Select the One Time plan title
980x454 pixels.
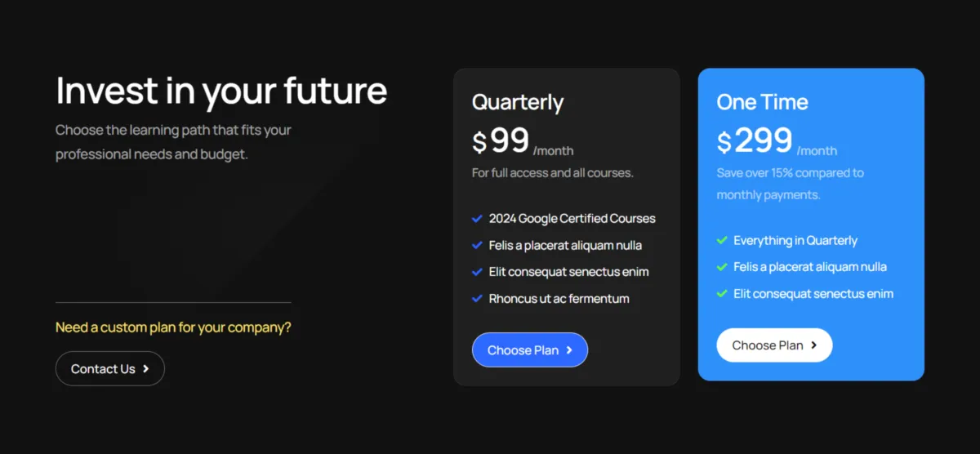(762, 102)
